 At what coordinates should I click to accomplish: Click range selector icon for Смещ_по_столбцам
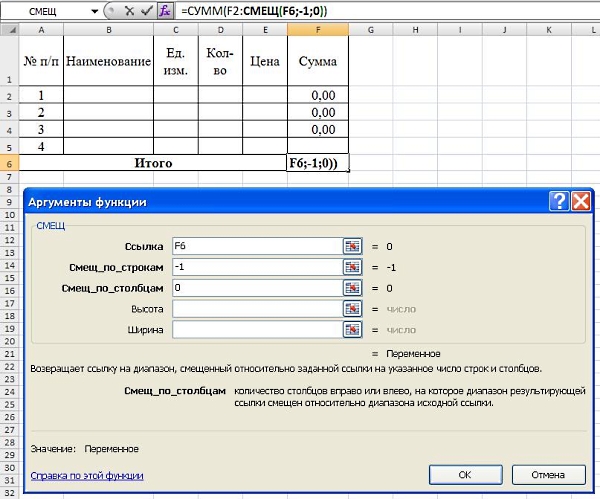tap(351, 288)
